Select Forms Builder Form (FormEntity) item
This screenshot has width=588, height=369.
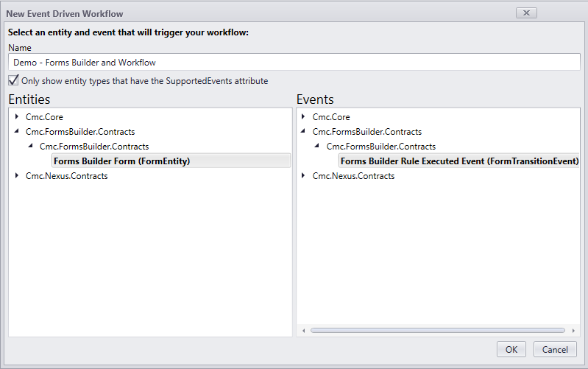[x=122, y=161]
